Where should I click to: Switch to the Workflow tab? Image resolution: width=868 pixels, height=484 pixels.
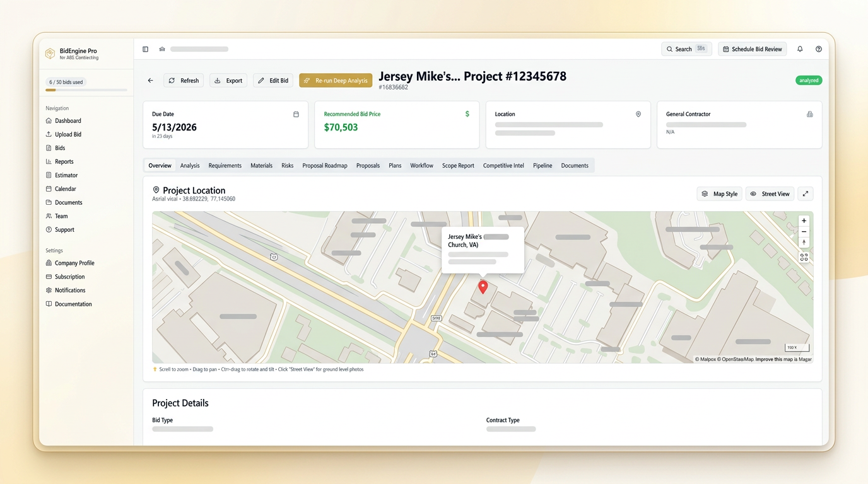click(x=422, y=166)
